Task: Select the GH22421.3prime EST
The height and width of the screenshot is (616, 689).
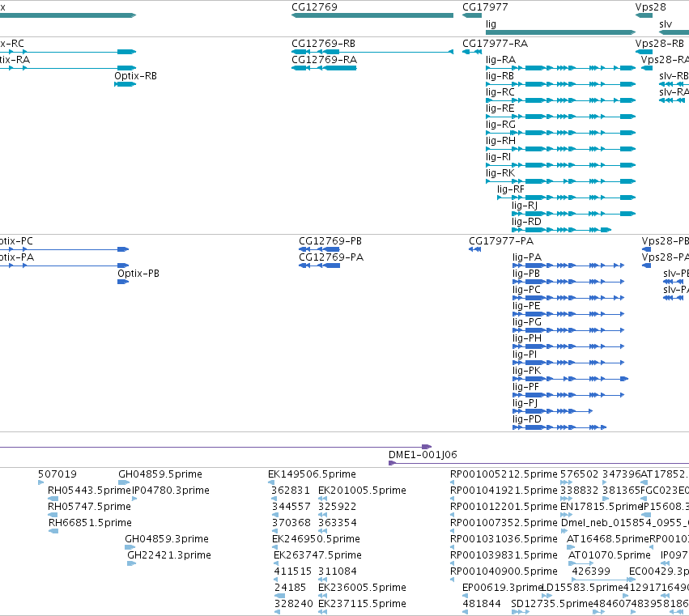Action: [169, 555]
